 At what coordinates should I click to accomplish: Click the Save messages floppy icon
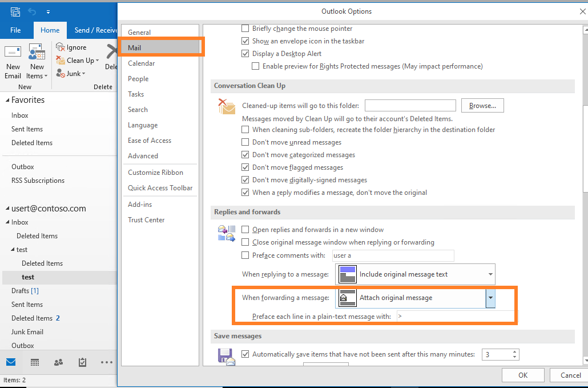click(x=227, y=357)
